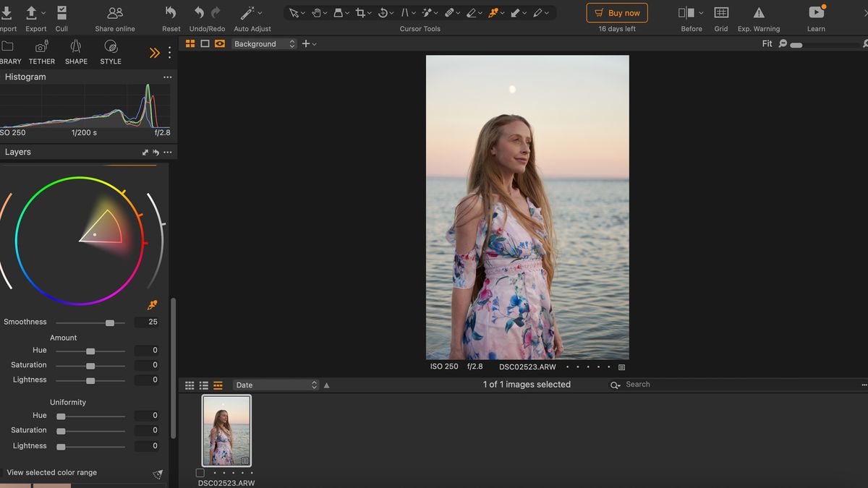Viewport: 868px width, 488px height.
Task: Toggle the orange proof-view eye icon
Action: point(219,43)
